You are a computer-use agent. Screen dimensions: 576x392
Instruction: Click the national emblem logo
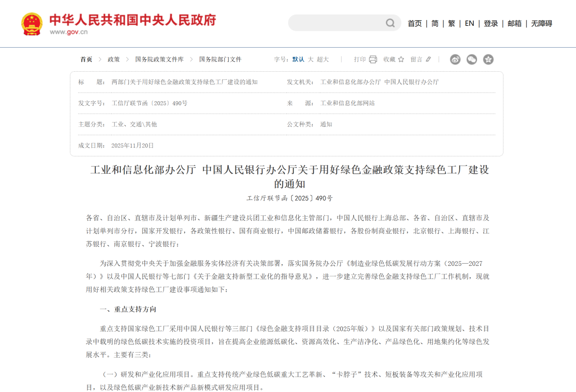(x=32, y=24)
